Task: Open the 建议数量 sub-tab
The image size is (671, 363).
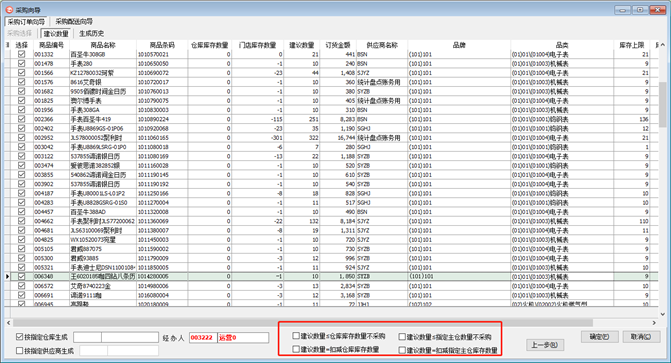Action: click(x=56, y=33)
